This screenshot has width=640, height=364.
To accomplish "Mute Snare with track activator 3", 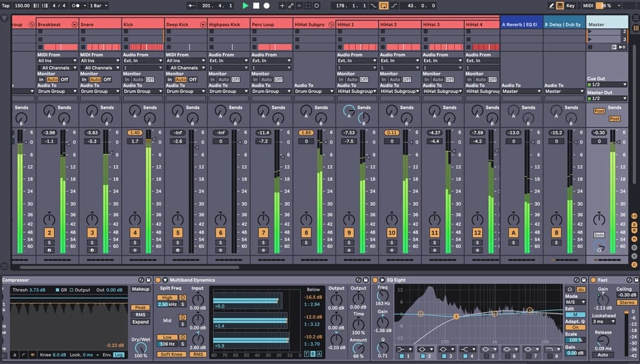I will [x=92, y=233].
